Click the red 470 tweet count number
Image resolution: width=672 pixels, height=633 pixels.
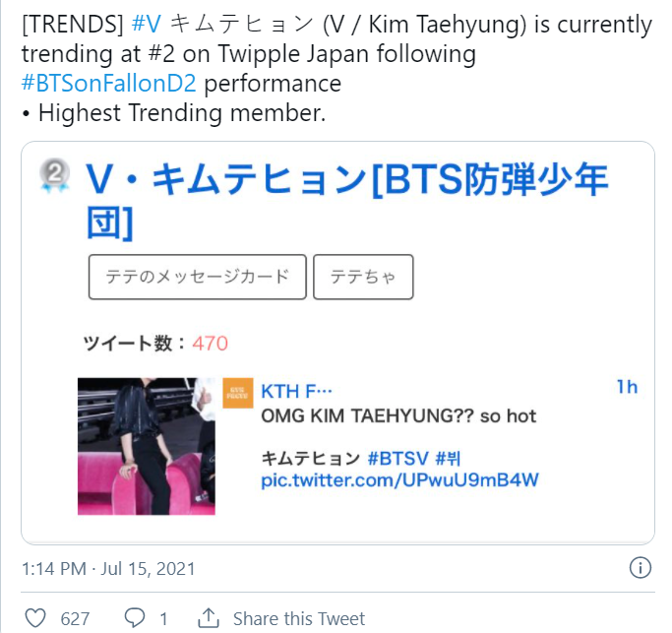click(210, 344)
